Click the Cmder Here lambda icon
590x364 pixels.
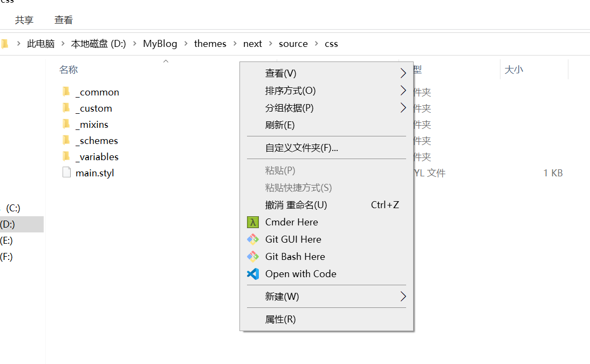253,222
